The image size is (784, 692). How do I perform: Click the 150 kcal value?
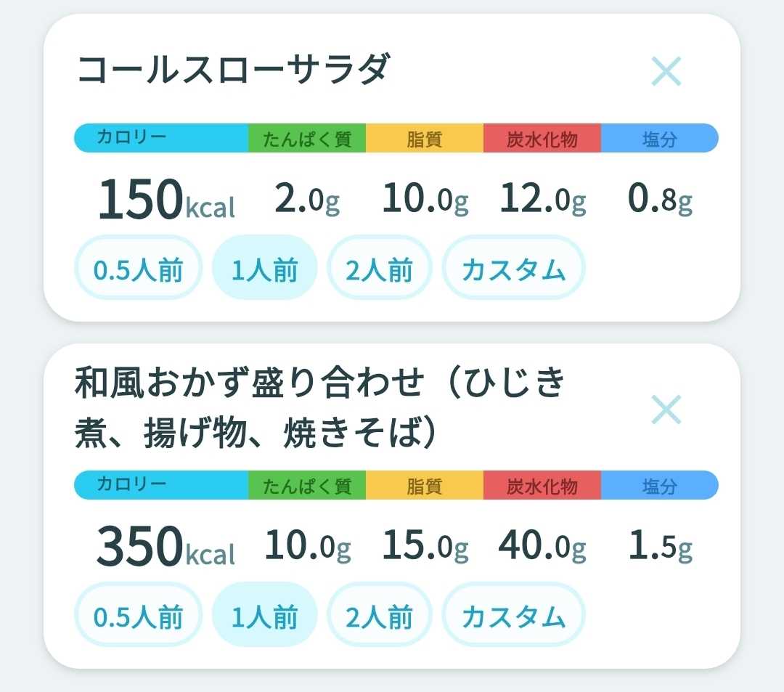tap(166, 199)
